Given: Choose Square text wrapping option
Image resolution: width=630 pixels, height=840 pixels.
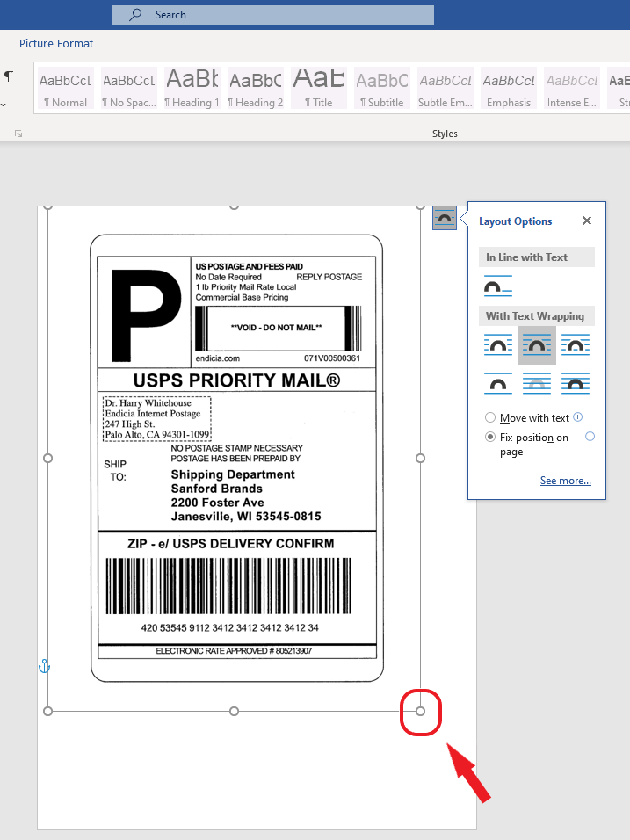Looking at the screenshot, I should [498, 345].
